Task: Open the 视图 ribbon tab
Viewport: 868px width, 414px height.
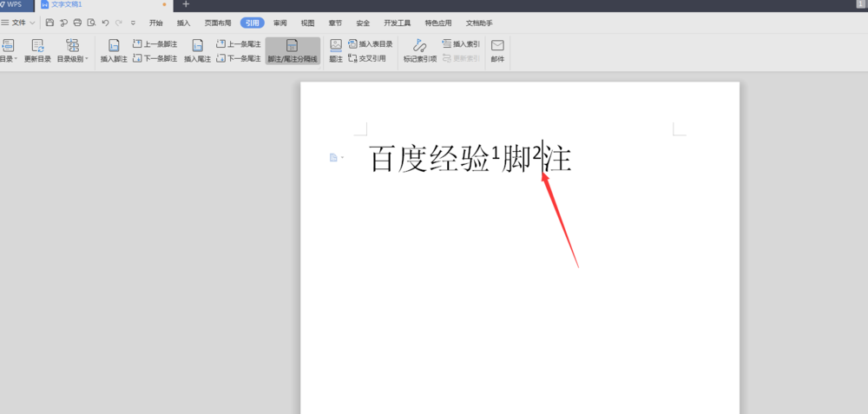Action: pyautogui.click(x=308, y=23)
